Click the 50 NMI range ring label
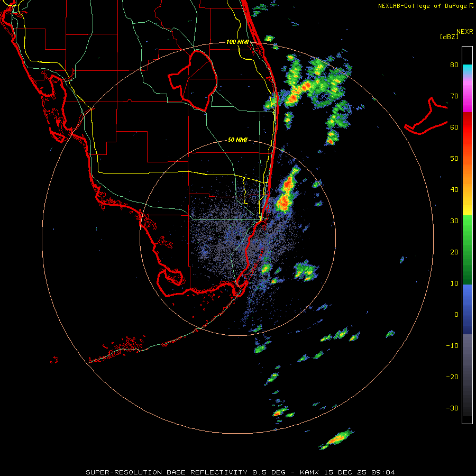Viewport: 476px width, 476px height. pos(237,140)
